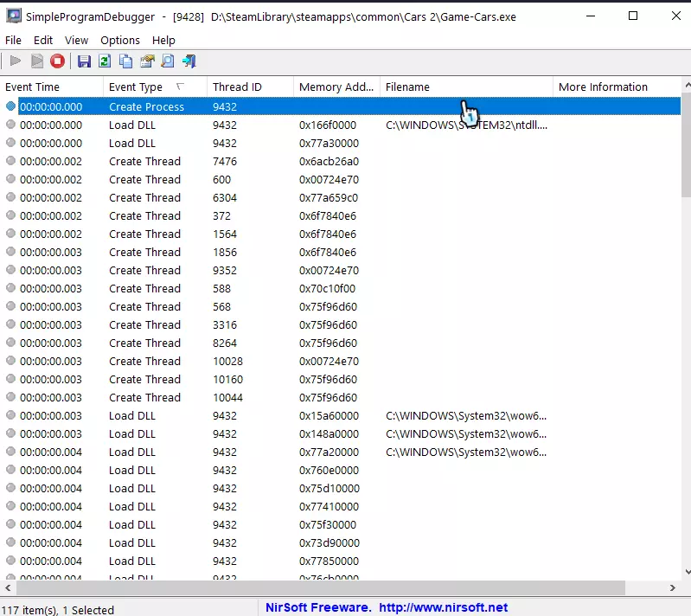Click the Filename column header
The height and width of the screenshot is (616, 691).
point(407,87)
